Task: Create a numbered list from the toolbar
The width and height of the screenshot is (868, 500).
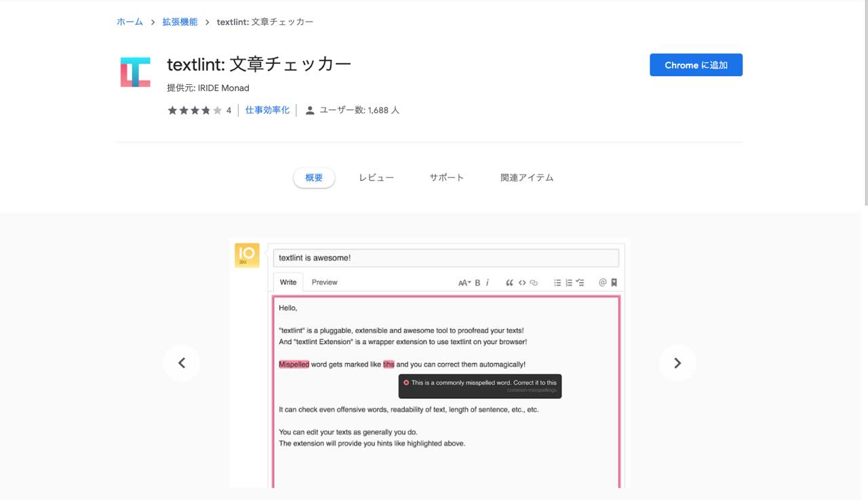Action: pyautogui.click(x=570, y=283)
